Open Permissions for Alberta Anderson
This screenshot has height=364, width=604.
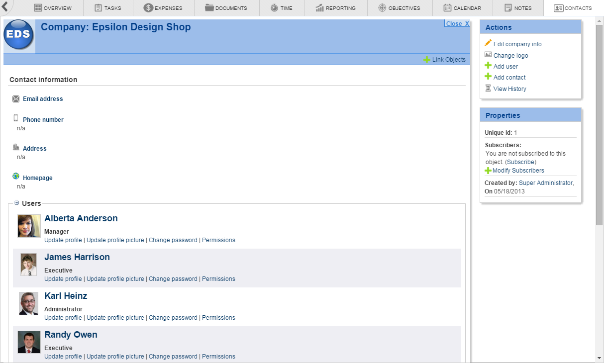[218, 240]
